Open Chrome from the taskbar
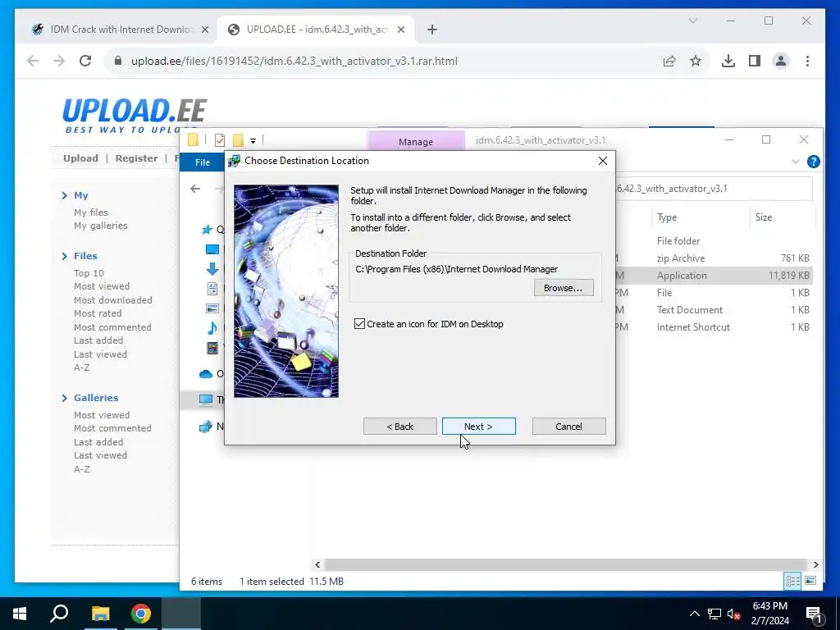840x630 pixels. pos(141,614)
